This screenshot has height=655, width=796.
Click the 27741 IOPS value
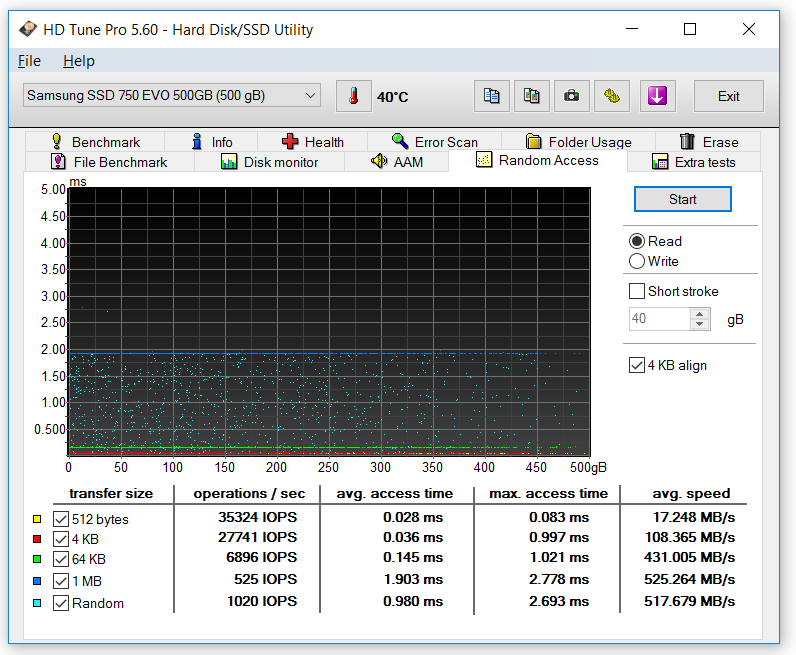tap(257, 537)
